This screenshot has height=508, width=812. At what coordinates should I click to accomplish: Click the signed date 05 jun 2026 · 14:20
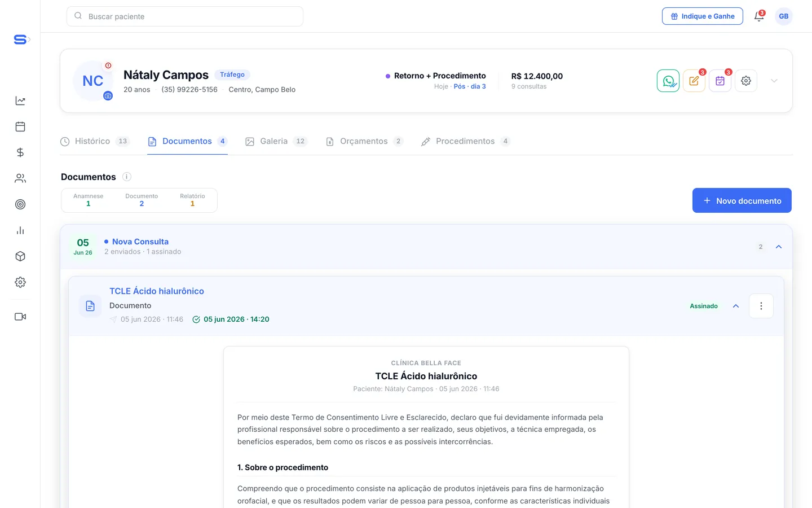[x=236, y=319]
